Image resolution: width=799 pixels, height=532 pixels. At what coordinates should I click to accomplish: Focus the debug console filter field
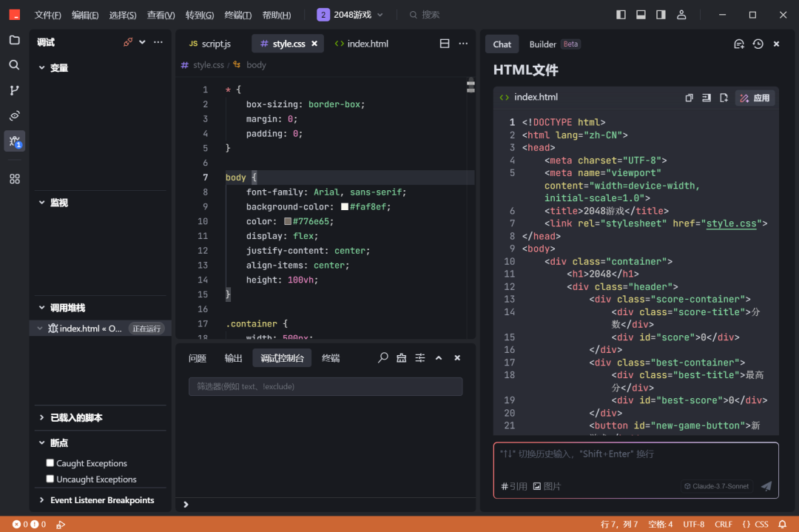326,387
